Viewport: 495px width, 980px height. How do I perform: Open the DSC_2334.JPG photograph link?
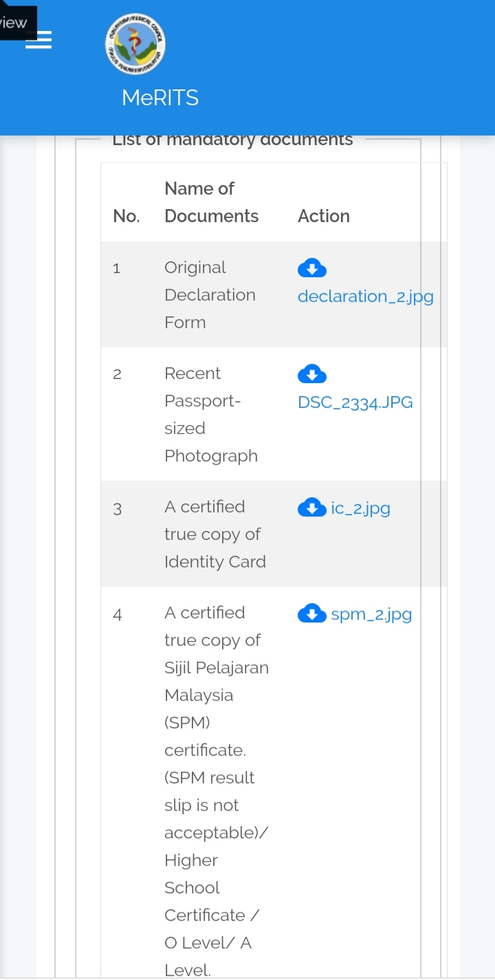coord(355,402)
